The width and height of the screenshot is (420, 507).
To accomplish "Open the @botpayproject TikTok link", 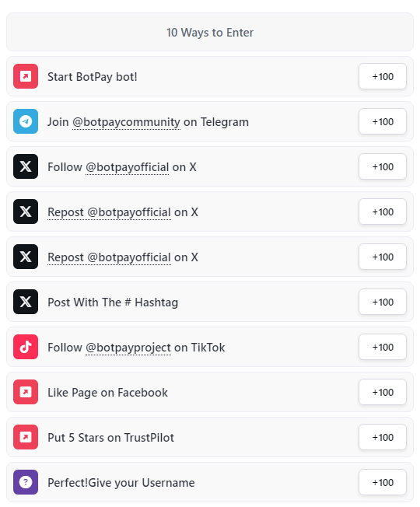I will (x=128, y=348).
